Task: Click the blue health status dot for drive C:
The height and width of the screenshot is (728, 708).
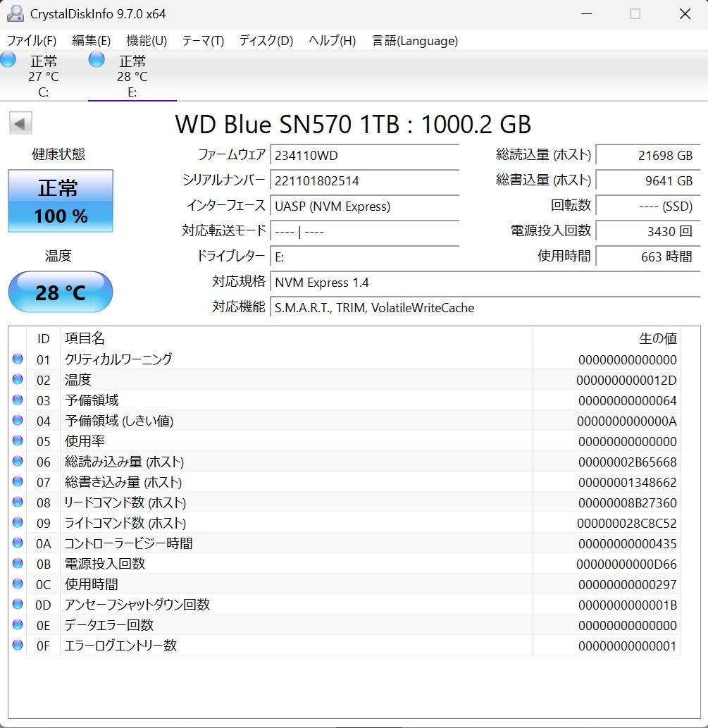Action: pos(8,61)
